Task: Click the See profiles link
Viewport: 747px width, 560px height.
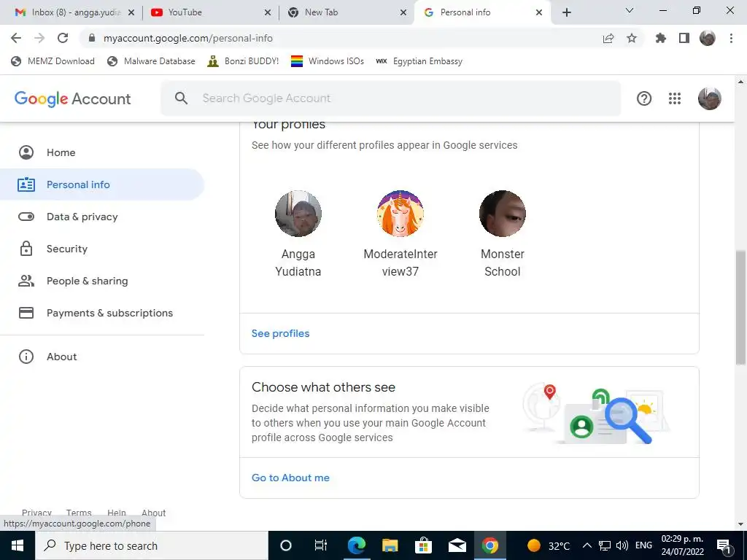Action: pos(281,333)
